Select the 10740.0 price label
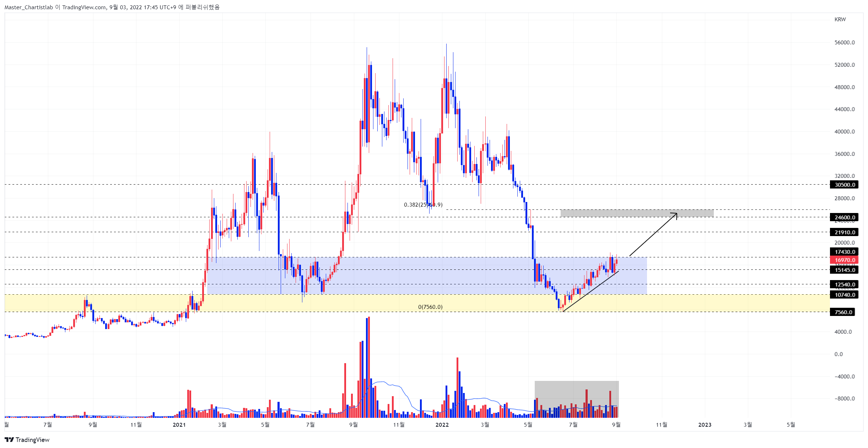 coord(844,295)
